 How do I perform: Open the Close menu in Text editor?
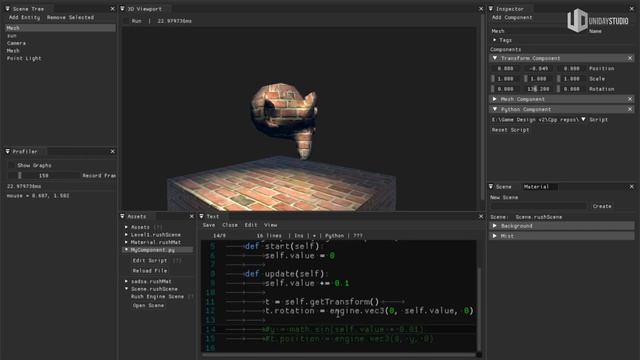coord(230,225)
